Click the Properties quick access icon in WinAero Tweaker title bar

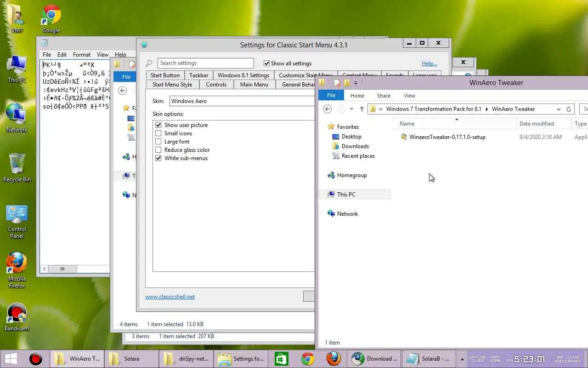[x=337, y=83]
